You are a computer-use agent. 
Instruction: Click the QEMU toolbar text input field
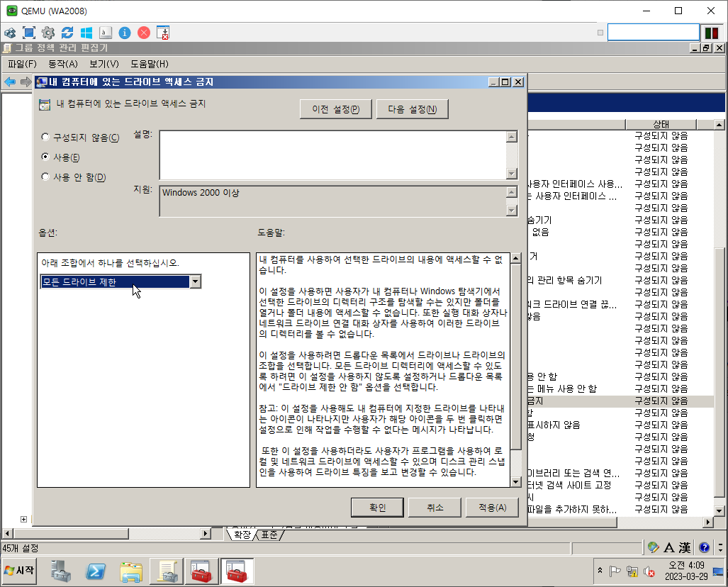pyautogui.click(x=654, y=33)
